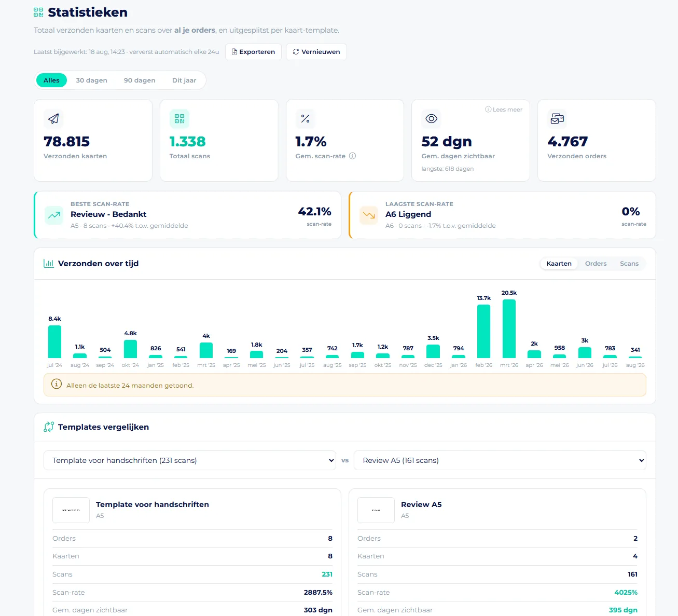Select the Dit jaar period filter
Viewport: 678px width, 616px height.
click(x=184, y=80)
